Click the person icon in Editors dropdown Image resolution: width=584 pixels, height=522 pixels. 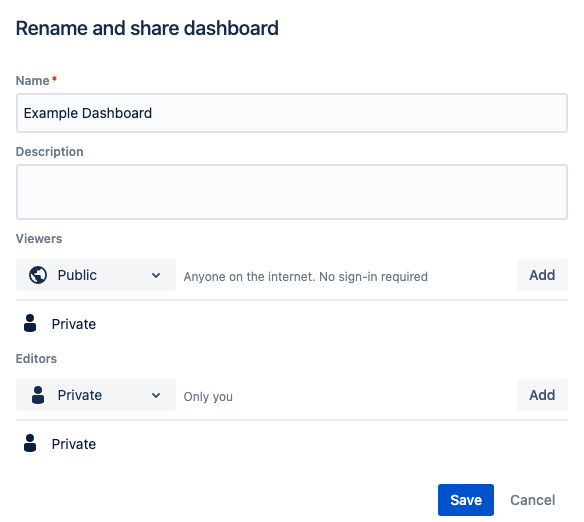point(38,395)
